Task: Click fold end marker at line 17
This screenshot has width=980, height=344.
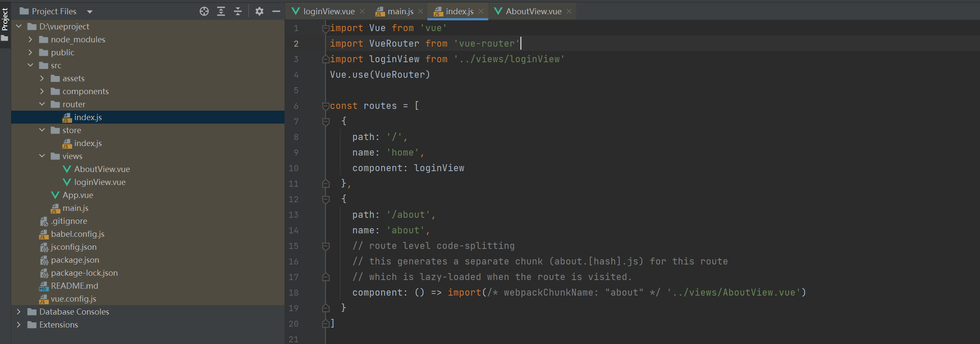Action: pos(326,277)
